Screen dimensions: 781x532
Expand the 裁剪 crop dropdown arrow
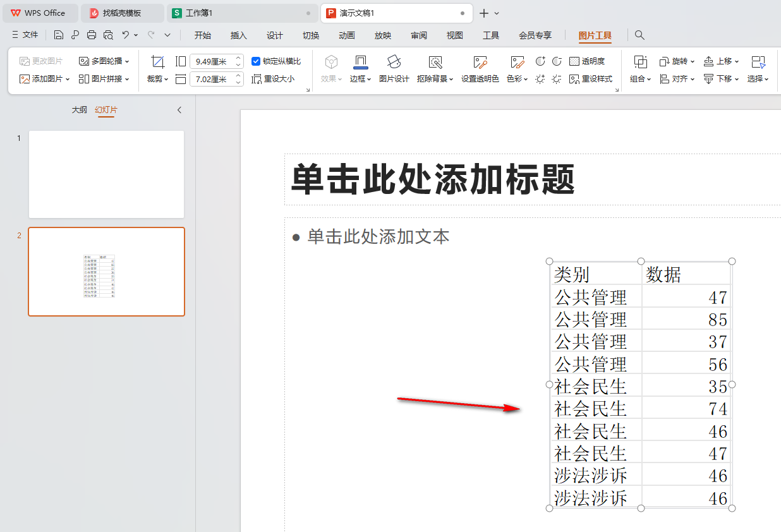pyautogui.click(x=166, y=80)
